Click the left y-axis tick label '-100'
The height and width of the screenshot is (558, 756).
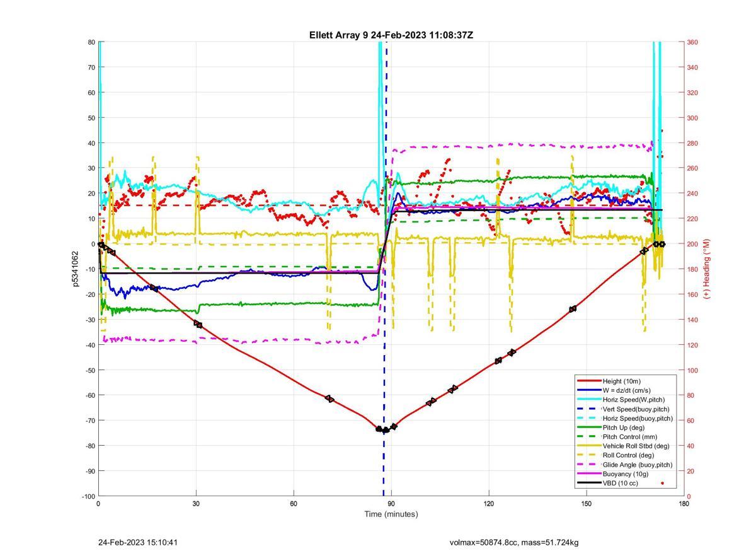(x=88, y=496)
